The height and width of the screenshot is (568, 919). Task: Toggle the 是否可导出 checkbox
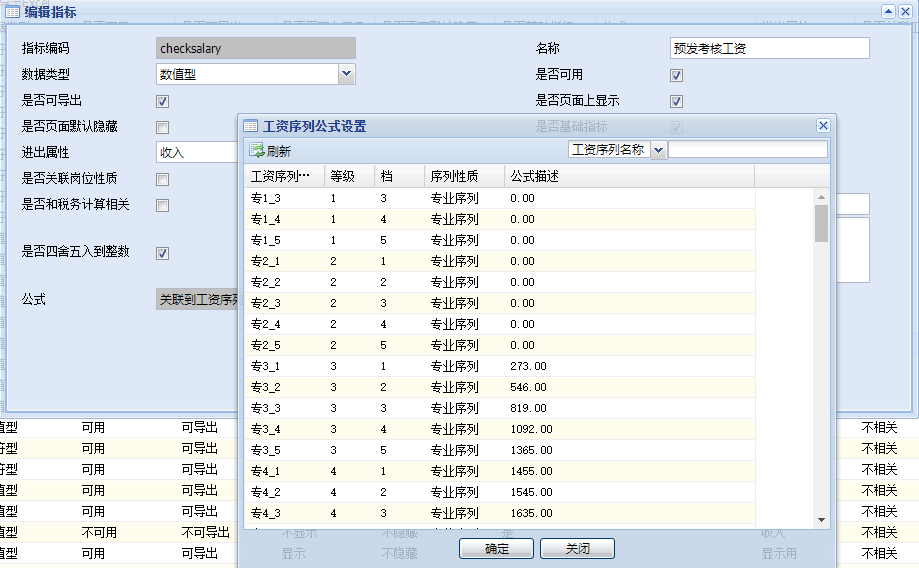pyautogui.click(x=162, y=101)
